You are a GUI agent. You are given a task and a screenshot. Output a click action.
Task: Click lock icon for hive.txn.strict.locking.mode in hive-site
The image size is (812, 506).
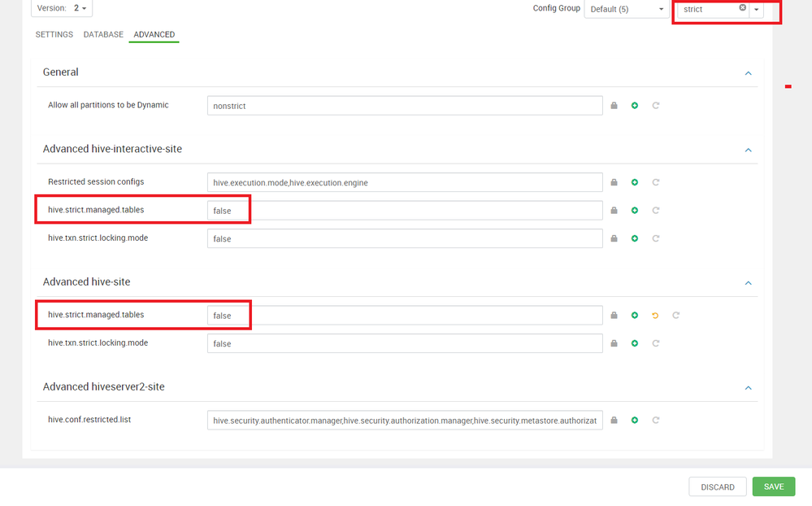(614, 343)
